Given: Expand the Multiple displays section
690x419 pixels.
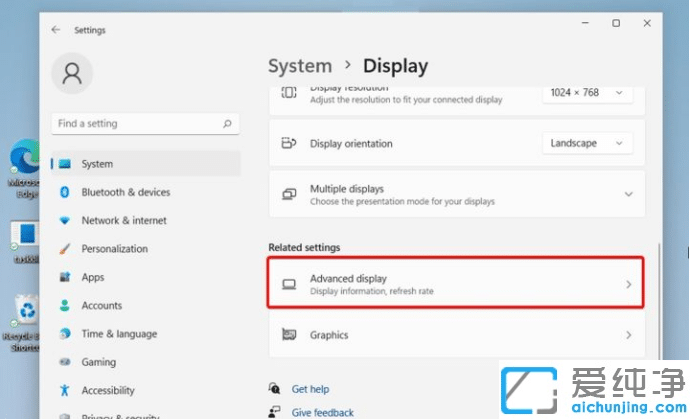Looking at the screenshot, I should click(628, 194).
